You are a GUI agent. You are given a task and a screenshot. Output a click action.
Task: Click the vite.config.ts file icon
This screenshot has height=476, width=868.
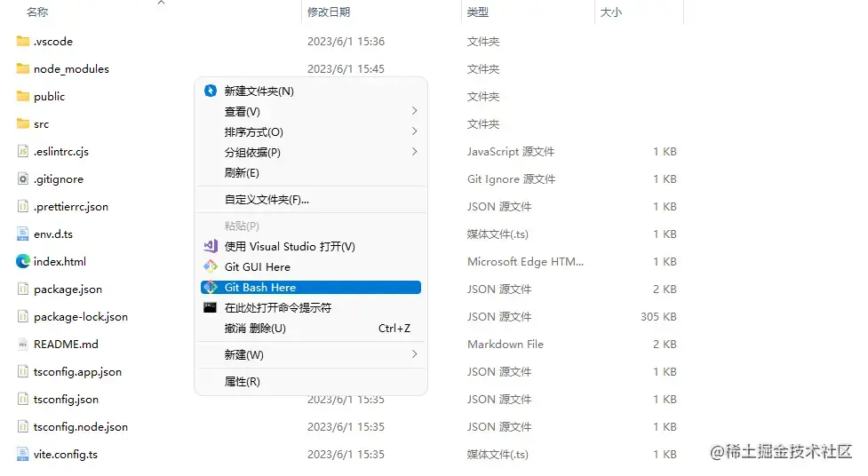coord(23,454)
